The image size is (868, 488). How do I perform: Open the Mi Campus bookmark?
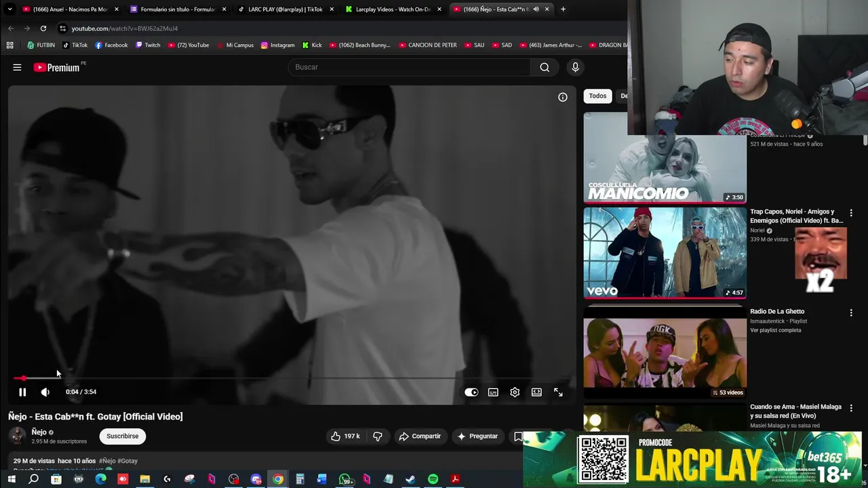coord(235,45)
